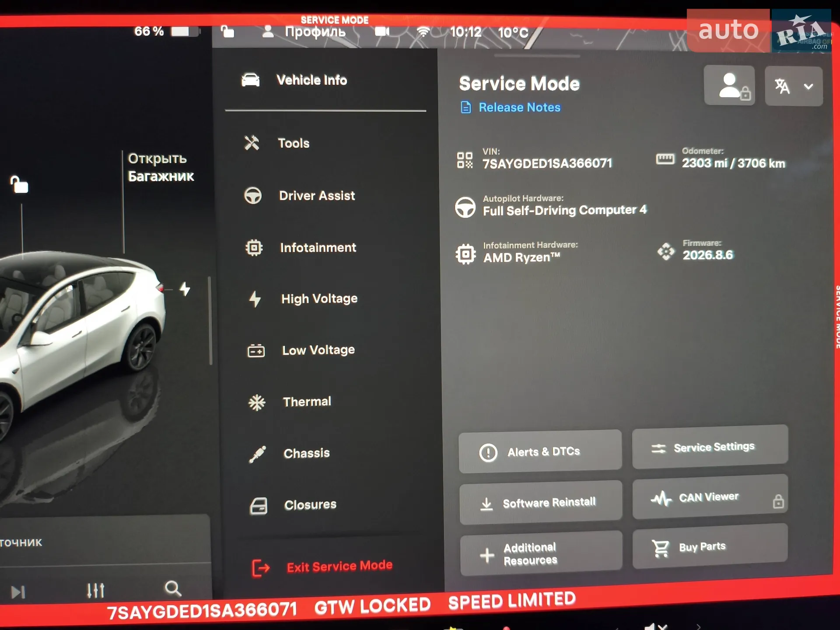Screen dimensions: 840x630
Task: Open the Closures section
Action: coord(310,505)
